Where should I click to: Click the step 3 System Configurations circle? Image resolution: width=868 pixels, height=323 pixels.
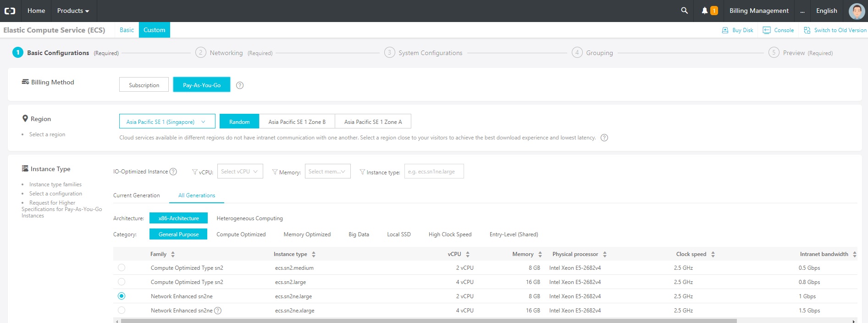click(x=389, y=52)
